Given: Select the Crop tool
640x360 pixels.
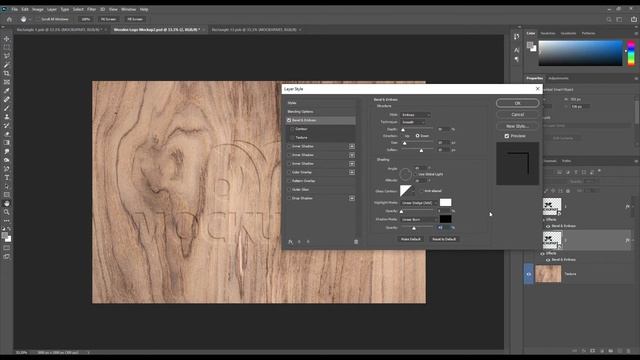Looking at the screenshot, I should pyautogui.click(x=7, y=73).
